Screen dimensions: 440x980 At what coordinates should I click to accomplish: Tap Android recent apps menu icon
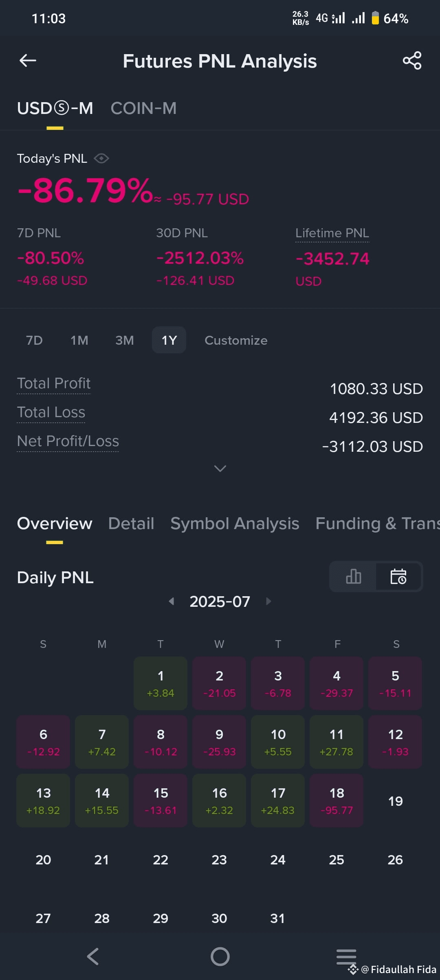[346, 956]
